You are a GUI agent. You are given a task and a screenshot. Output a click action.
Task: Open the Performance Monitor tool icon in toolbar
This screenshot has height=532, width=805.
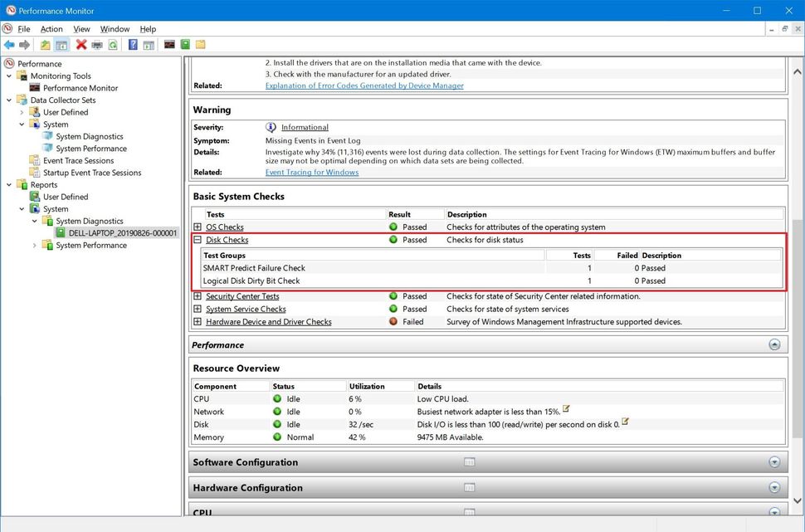169,44
